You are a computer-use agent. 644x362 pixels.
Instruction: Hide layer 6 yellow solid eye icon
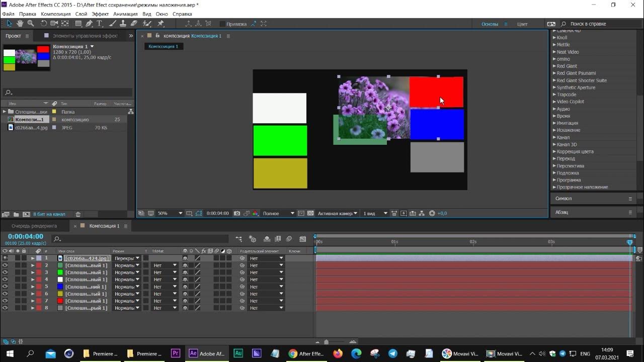point(5,294)
